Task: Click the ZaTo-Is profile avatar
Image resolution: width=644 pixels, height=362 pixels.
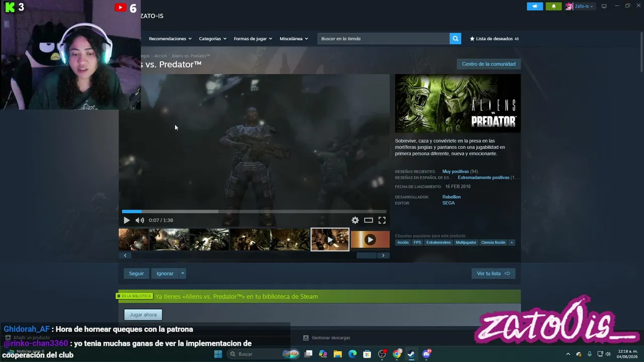Action: [569, 6]
